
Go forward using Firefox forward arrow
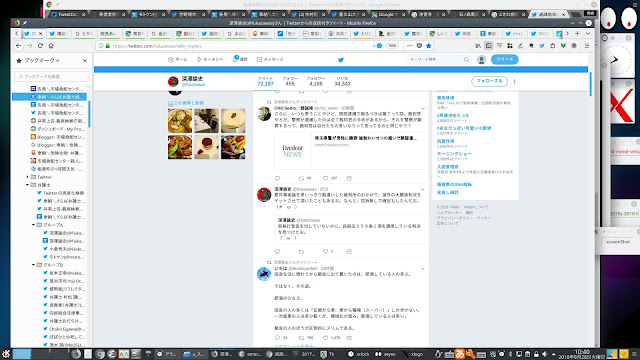[29, 46]
